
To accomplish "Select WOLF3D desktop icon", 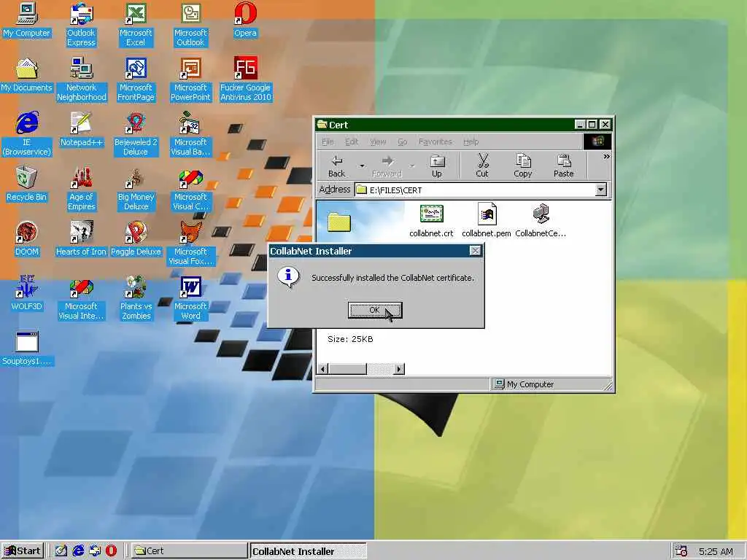I will [x=27, y=294].
